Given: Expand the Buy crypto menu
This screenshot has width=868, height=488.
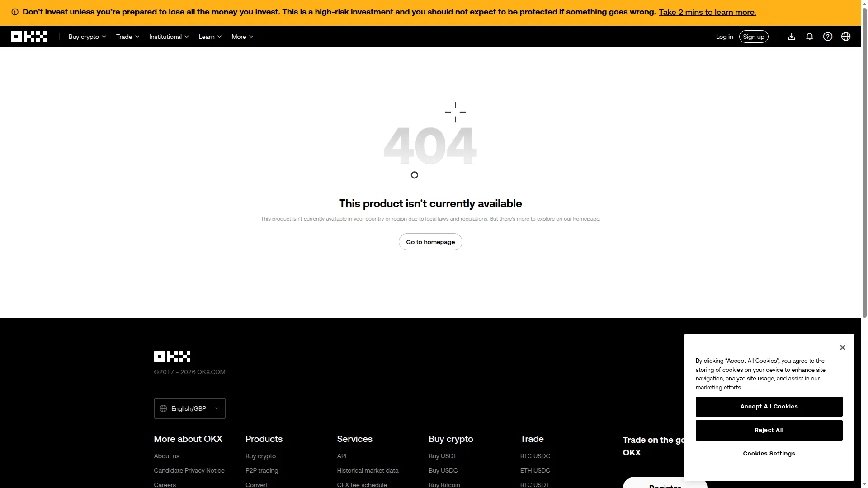Looking at the screenshot, I should [x=87, y=37].
